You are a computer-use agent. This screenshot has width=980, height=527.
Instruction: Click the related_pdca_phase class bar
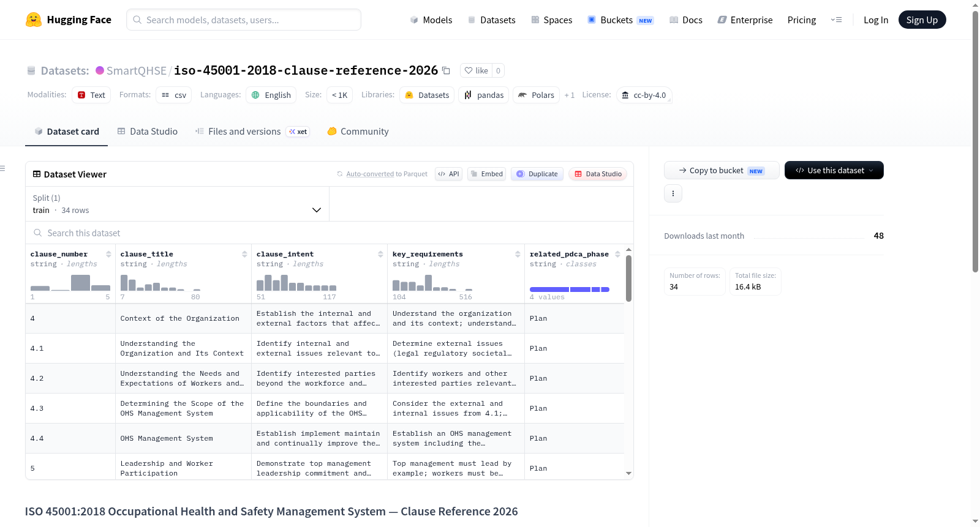coord(569,290)
